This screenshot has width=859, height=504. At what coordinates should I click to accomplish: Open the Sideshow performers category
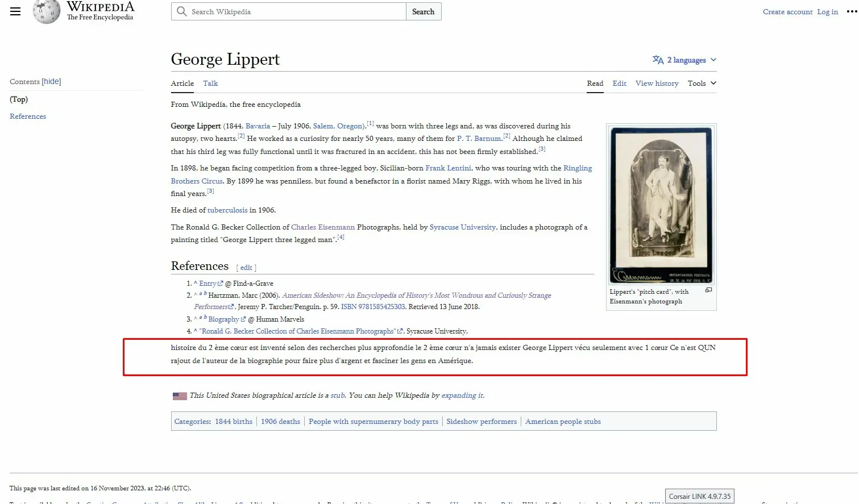(x=482, y=422)
